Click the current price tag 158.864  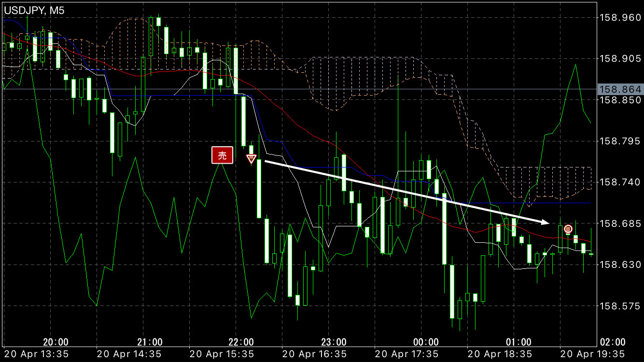pos(620,90)
